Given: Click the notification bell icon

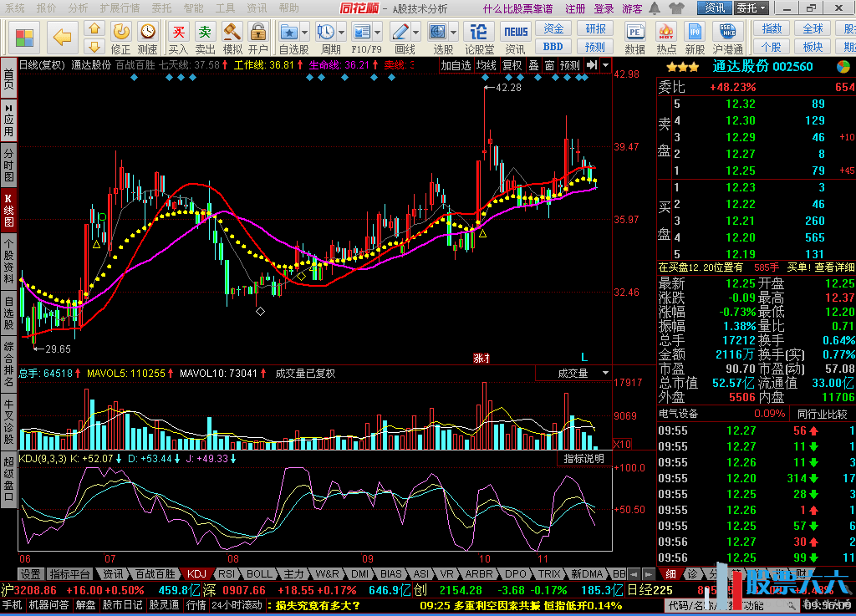Looking at the screenshot, I should click(x=655, y=8).
